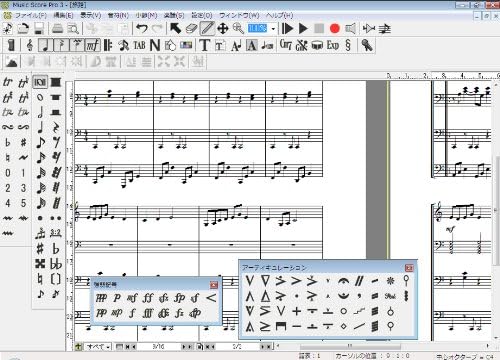The image size is (500, 360).
Task: Open the treble clef palette
Action: click(30, 45)
